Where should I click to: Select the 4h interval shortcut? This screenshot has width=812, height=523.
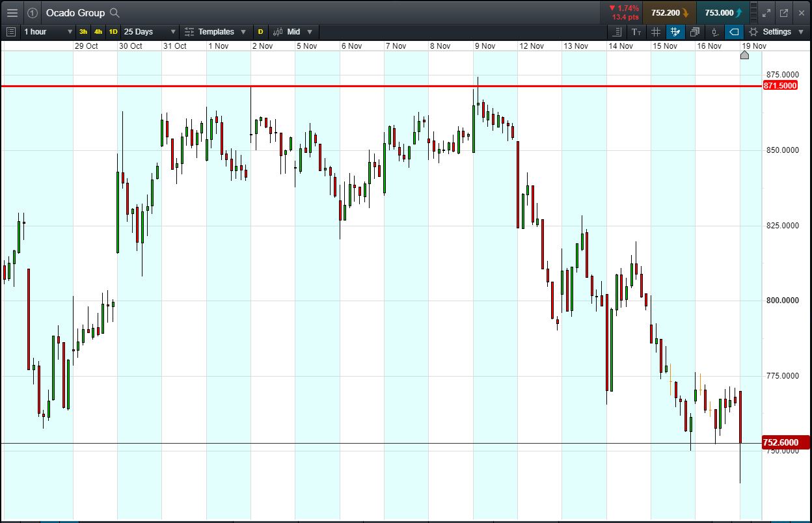tap(98, 31)
